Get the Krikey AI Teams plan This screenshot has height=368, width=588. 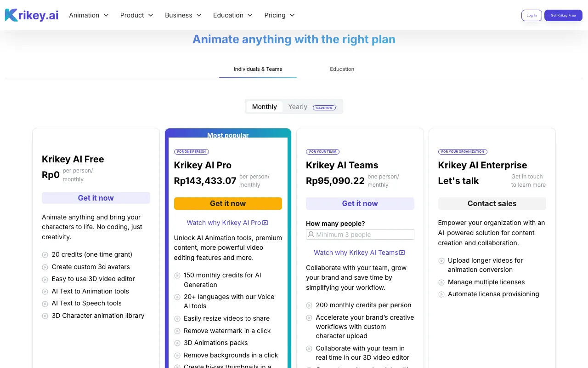[360, 203]
